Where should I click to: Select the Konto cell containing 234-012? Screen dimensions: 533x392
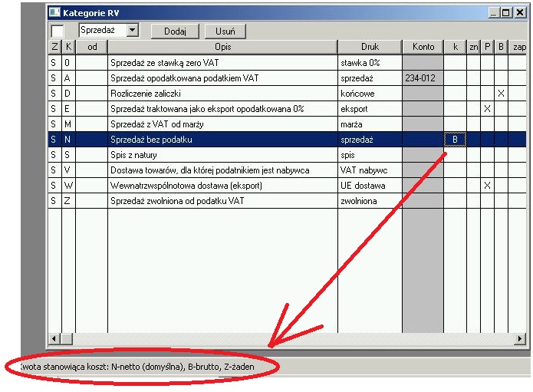pyautogui.click(x=423, y=77)
